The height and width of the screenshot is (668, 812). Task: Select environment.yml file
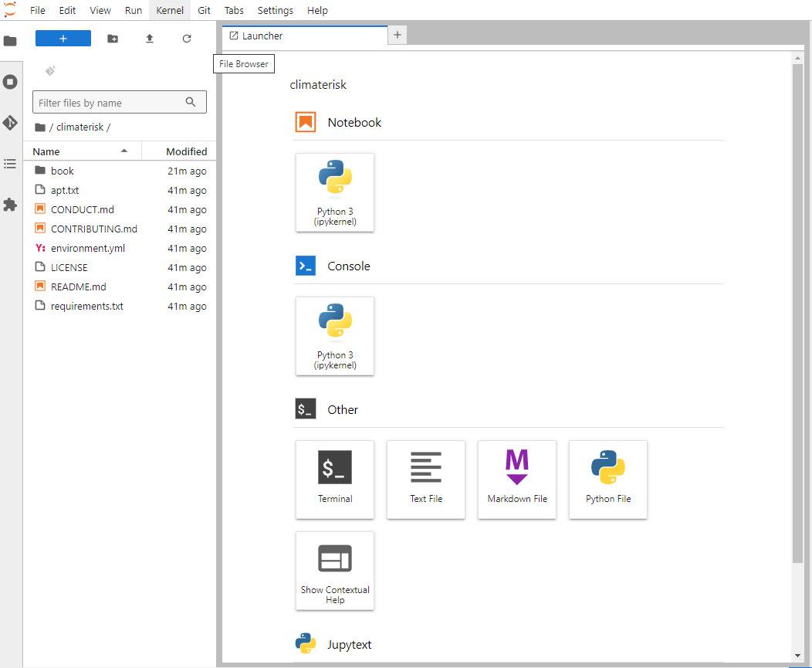[x=120, y=248]
